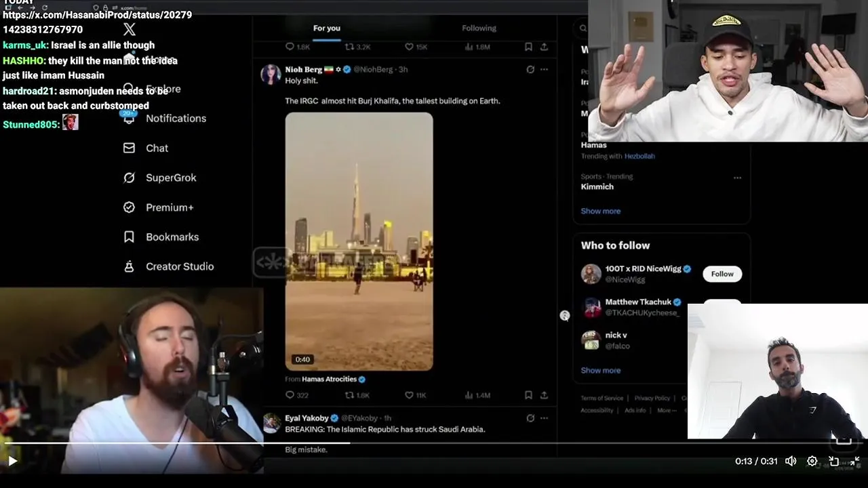Click the X logo in the sidebar
This screenshot has height=488, width=868.
pos(130,29)
